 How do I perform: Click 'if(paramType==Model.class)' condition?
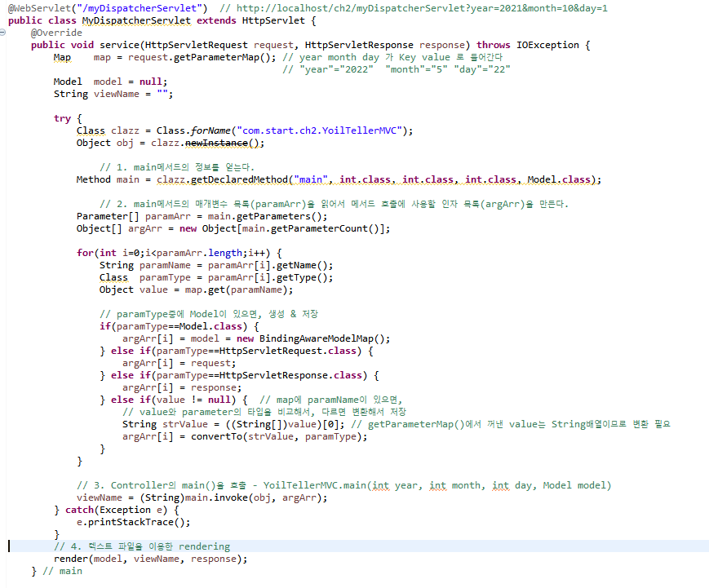coord(174,326)
